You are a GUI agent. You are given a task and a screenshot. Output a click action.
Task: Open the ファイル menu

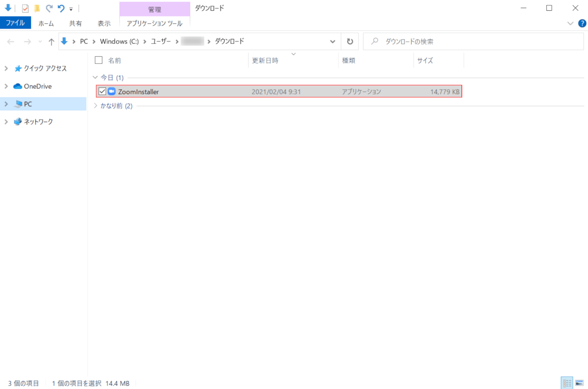click(x=15, y=23)
